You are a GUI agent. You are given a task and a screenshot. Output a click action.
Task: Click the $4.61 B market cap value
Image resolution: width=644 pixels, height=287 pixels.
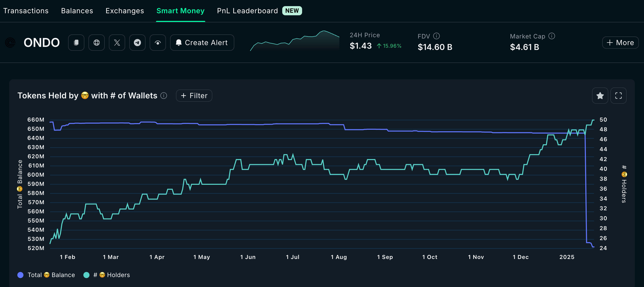point(524,47)
